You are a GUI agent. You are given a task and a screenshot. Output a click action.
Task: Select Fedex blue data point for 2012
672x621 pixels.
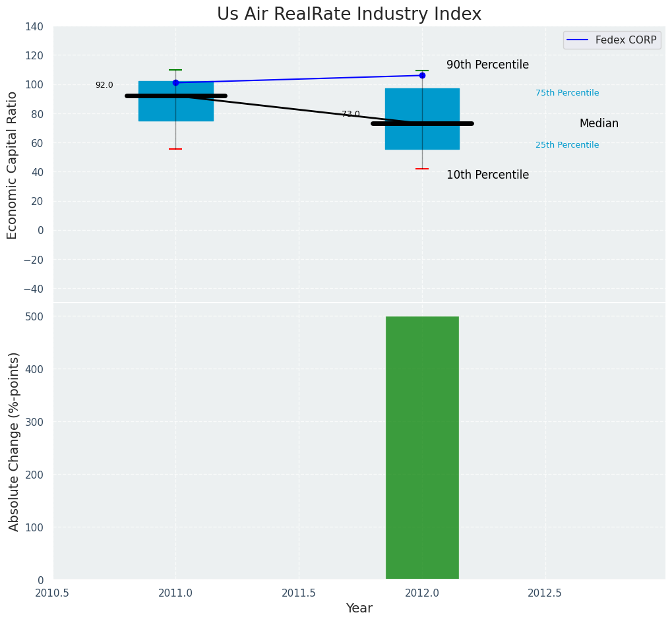(x=422, y=75)
